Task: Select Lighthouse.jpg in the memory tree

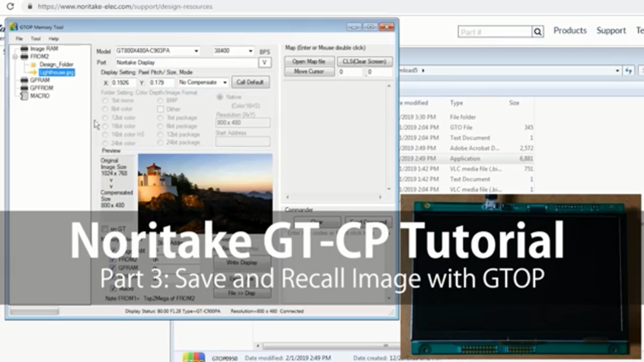Action: coord(57,72)
